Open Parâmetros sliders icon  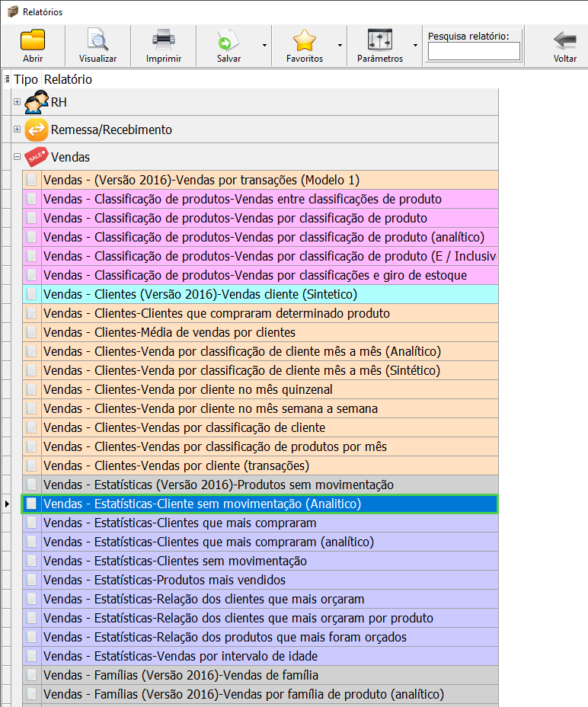tap(379, 40)
